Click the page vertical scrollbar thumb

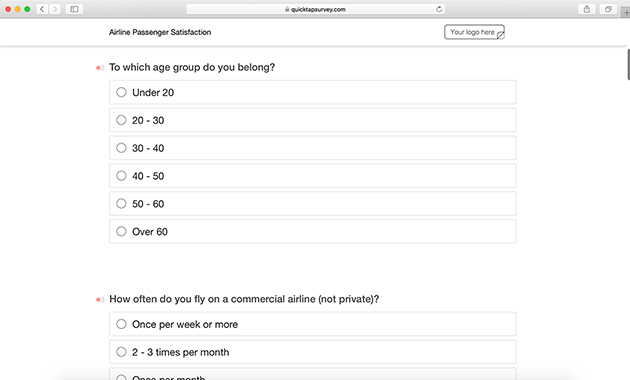tap(628, 64)
